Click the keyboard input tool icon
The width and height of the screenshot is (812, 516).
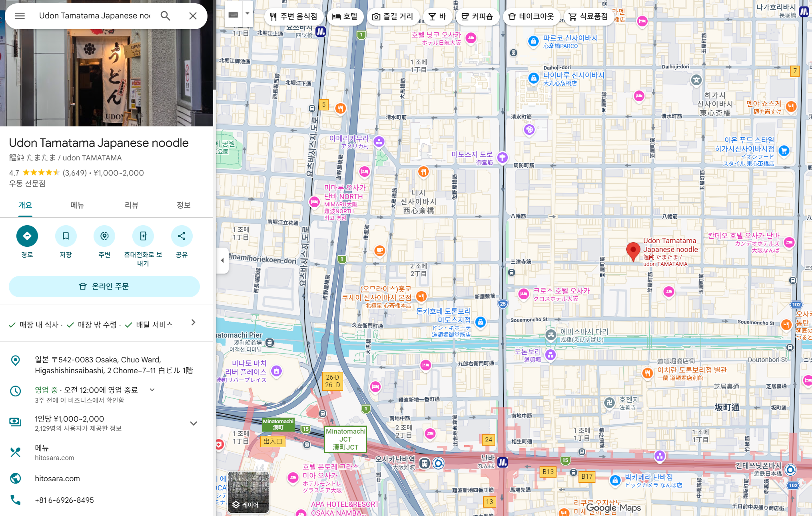tap(233, 14)
